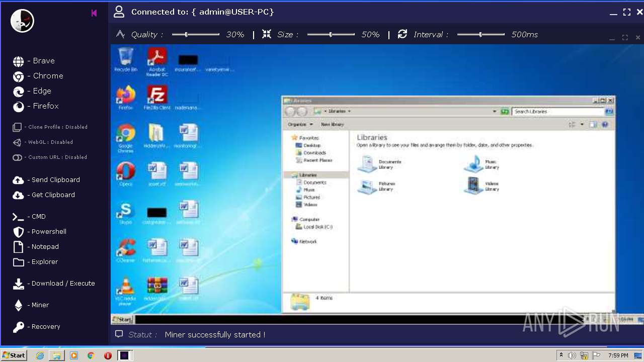Open the Opera taskbar icon
The width and height of the screenshot is (644, 362).
coord(108,355)
